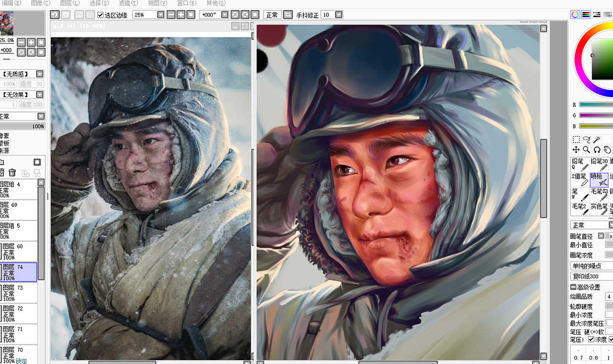The width and height of the screenshot is (613, 364).
Task: Click the zoom-in (+) magnification button
Action: click(x=180, y=14)
